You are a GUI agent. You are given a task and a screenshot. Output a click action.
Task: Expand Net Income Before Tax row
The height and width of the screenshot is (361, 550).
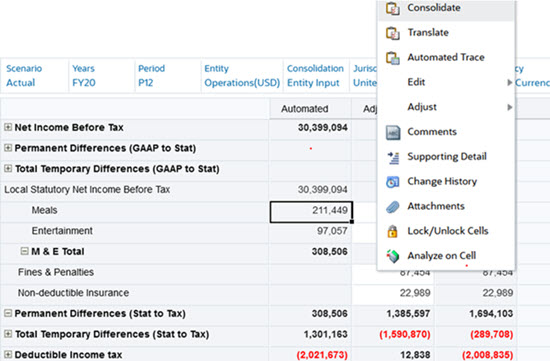tap(8, 127)
